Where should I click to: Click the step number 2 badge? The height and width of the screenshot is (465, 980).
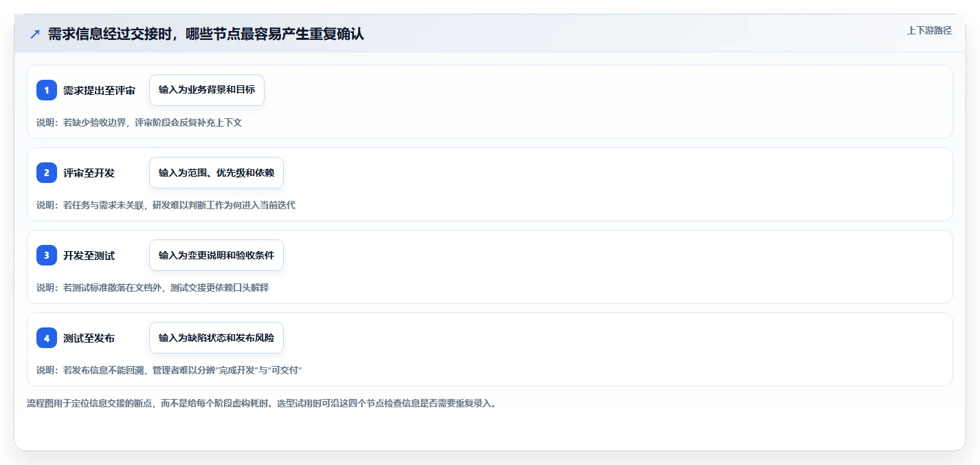coord(47,173)
